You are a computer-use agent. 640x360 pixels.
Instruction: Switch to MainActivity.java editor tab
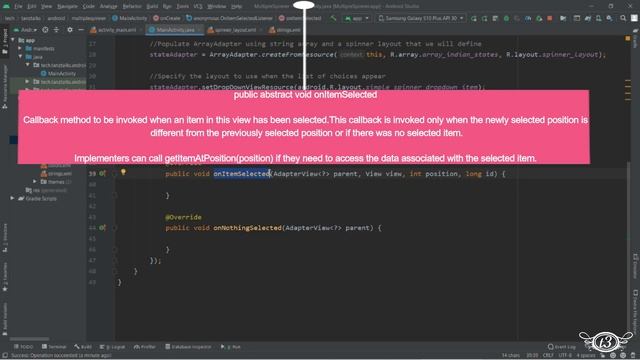coord(175,30)
